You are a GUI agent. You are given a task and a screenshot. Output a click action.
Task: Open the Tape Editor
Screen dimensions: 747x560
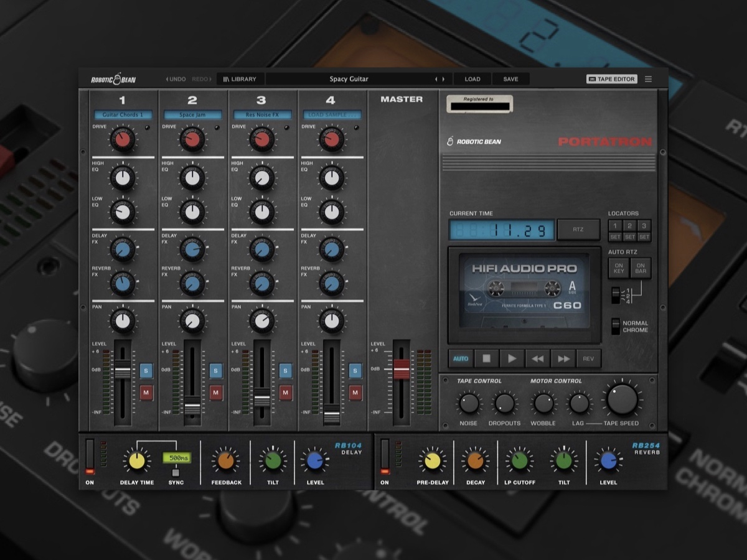point(612,79)
